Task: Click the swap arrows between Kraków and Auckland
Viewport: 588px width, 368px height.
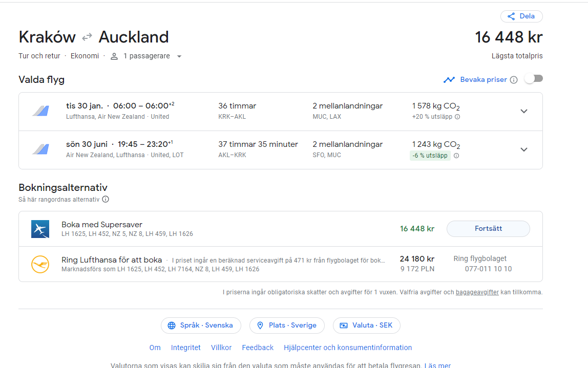Action: pyautogui.click(x=87, y=37)
